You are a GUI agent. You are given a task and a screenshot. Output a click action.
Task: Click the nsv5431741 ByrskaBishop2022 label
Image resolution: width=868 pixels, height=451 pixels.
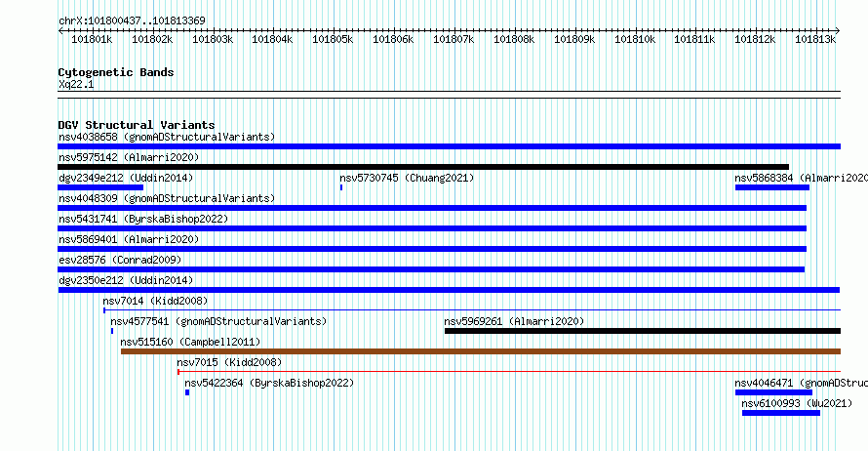(143, 219)
